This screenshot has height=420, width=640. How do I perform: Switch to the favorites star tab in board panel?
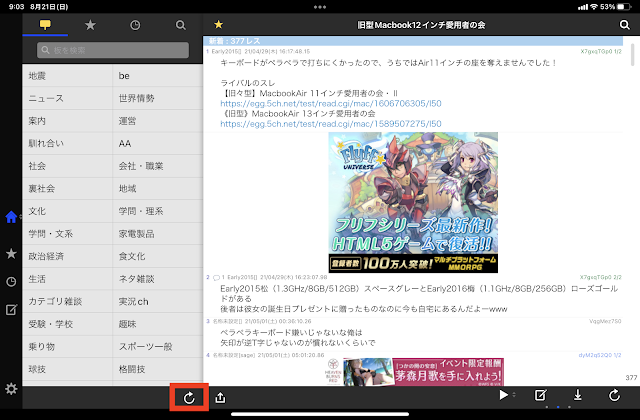pyautogui.click(x=90, y=25)
